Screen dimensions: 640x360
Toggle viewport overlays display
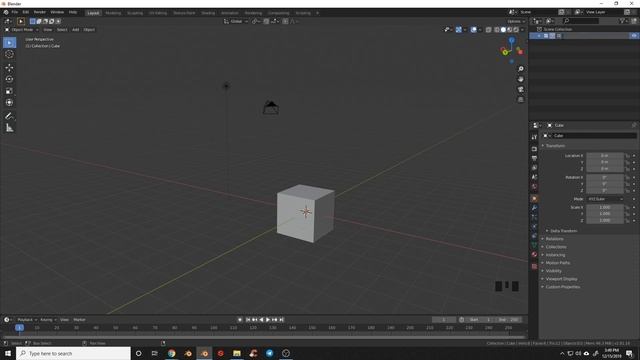pyautogui.click(x=473, y=29)
